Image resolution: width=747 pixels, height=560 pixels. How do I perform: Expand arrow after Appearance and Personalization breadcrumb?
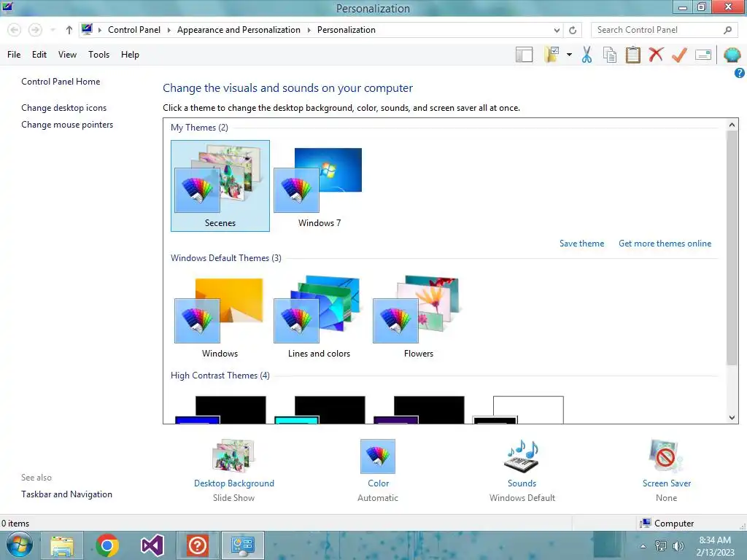point(309,30)
